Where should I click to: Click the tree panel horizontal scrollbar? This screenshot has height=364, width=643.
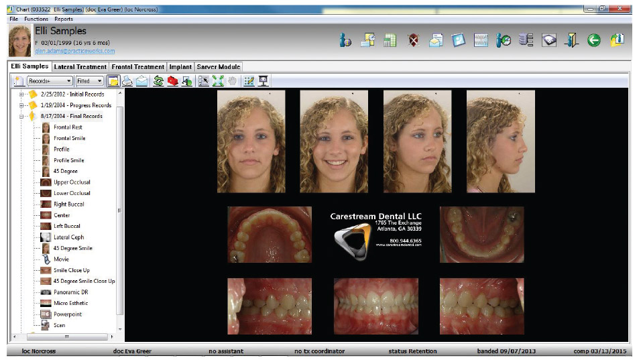66,336
